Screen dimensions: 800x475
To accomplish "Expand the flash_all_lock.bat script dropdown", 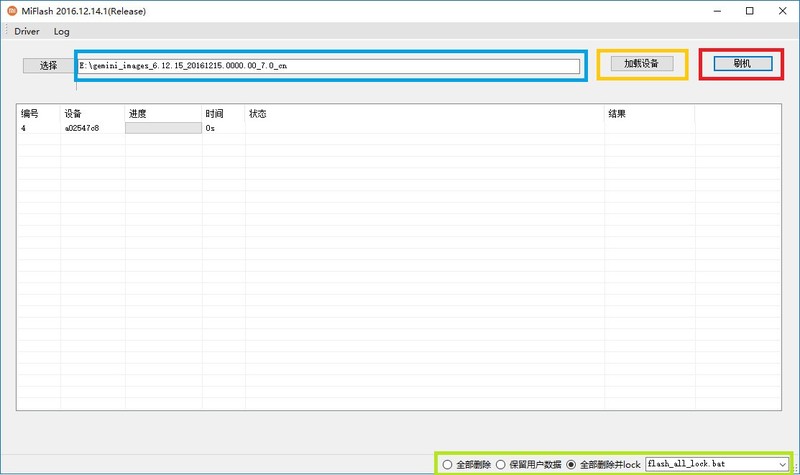I will (782, 464).
